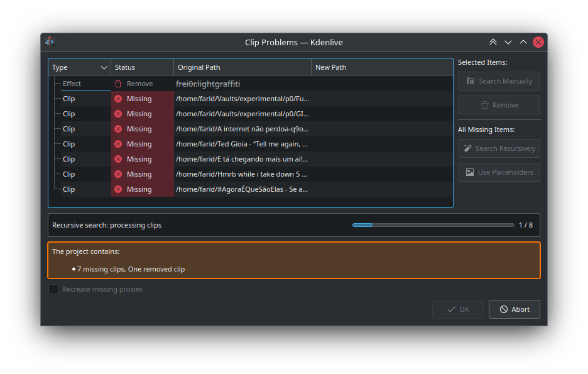Select the frei0r.lightgraffiti Effect row

coord(207,84)
